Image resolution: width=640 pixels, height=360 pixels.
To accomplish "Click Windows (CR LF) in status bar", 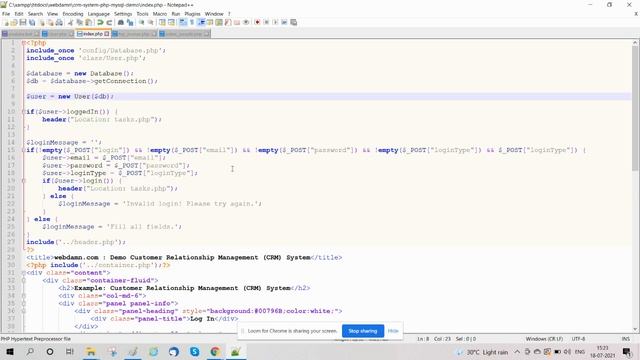I will 544,339.
